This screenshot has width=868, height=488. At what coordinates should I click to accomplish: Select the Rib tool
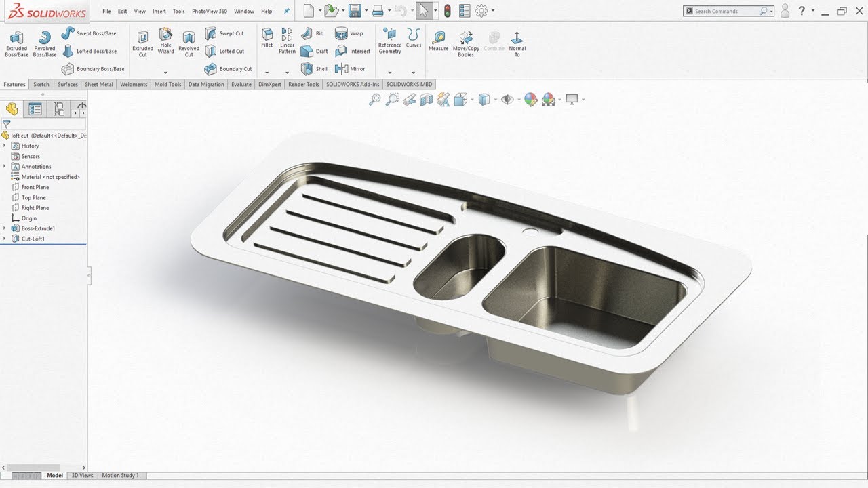(x=313, y=33)
